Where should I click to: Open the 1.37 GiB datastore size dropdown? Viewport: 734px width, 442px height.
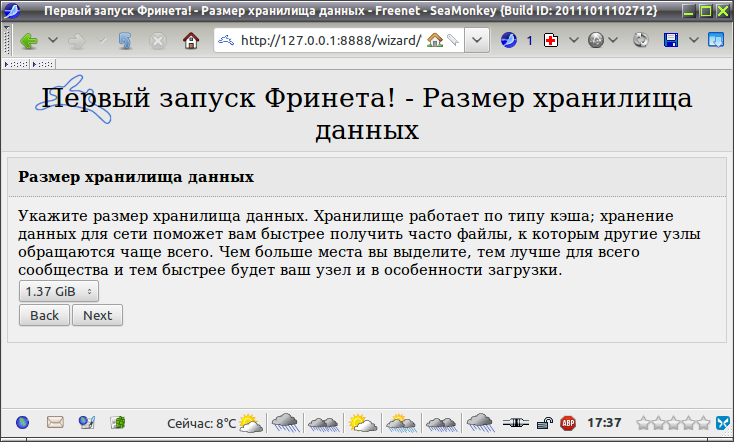point(59,291)
